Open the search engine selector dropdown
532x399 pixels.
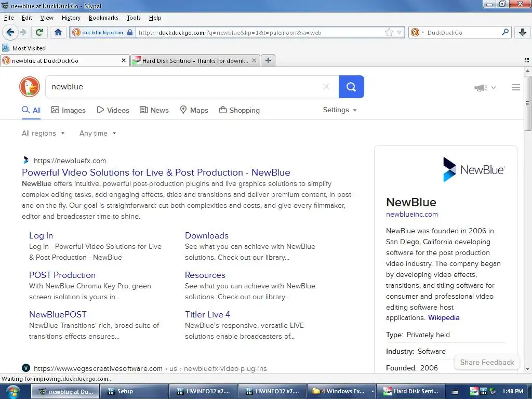point(422,33)
